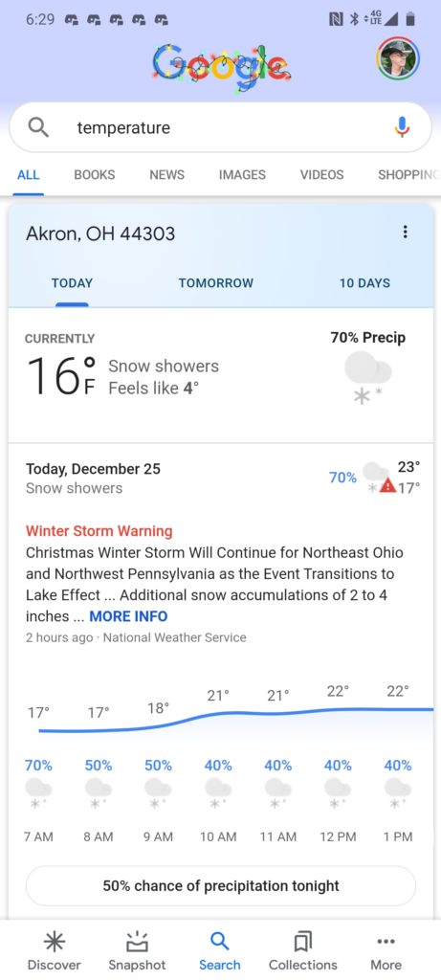Open Collections in bottom navigation
This screenshot has width=441, height=980.
302,950
